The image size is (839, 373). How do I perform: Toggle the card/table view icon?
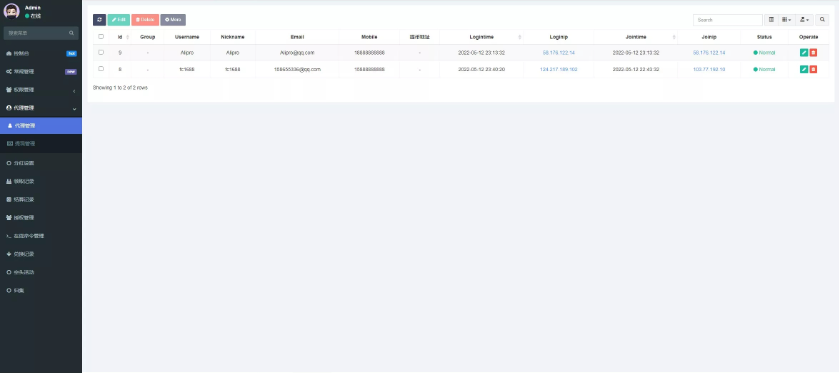(771, 20)
